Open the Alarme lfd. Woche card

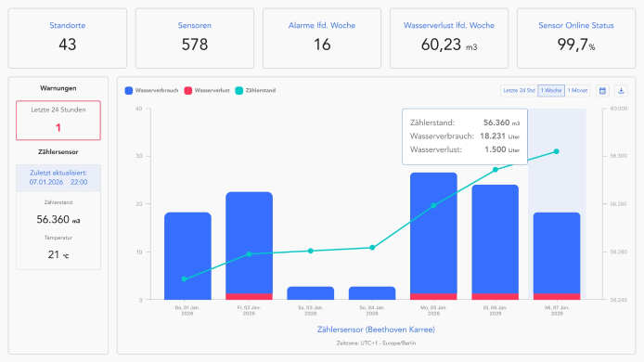click(x=322, y=38)
